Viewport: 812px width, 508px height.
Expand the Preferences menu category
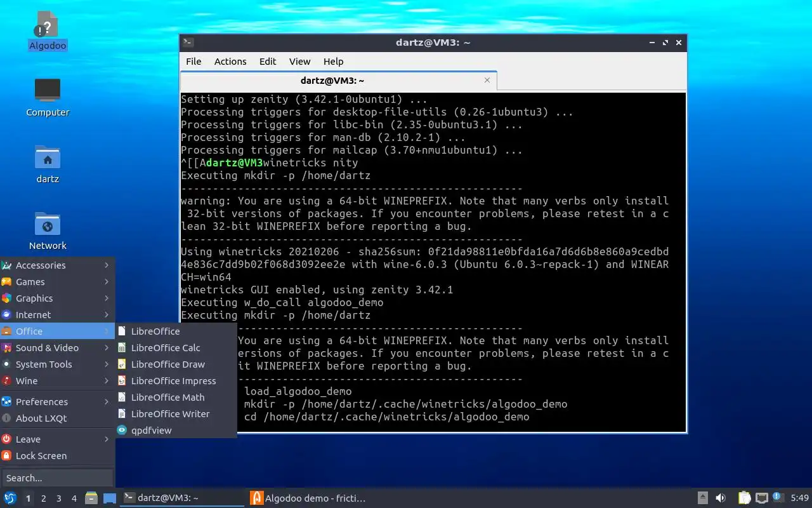57,402
